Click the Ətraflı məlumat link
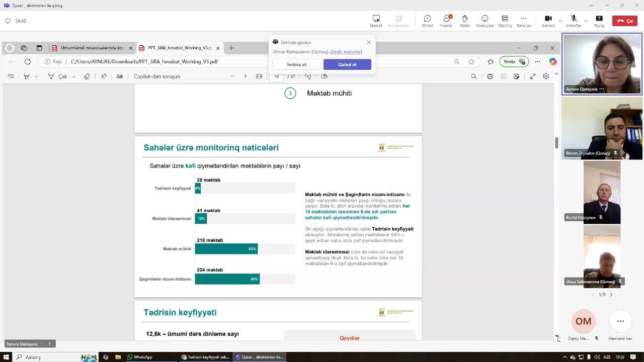 [x=346, y=52]
